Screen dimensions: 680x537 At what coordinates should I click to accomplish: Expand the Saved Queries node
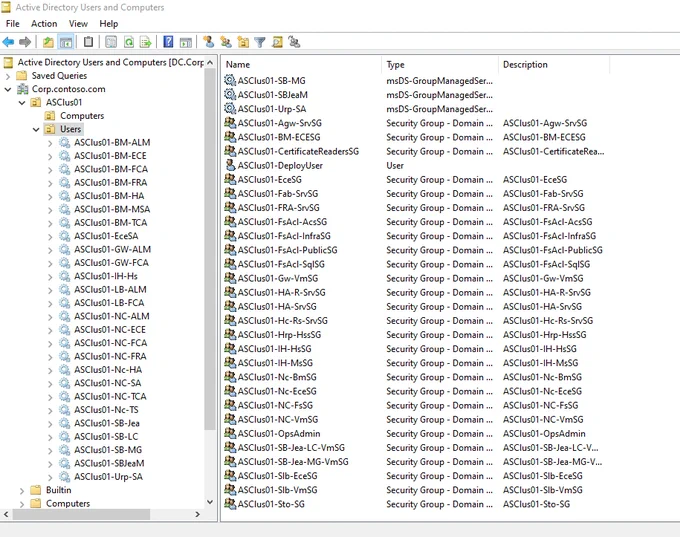point(7,76)
